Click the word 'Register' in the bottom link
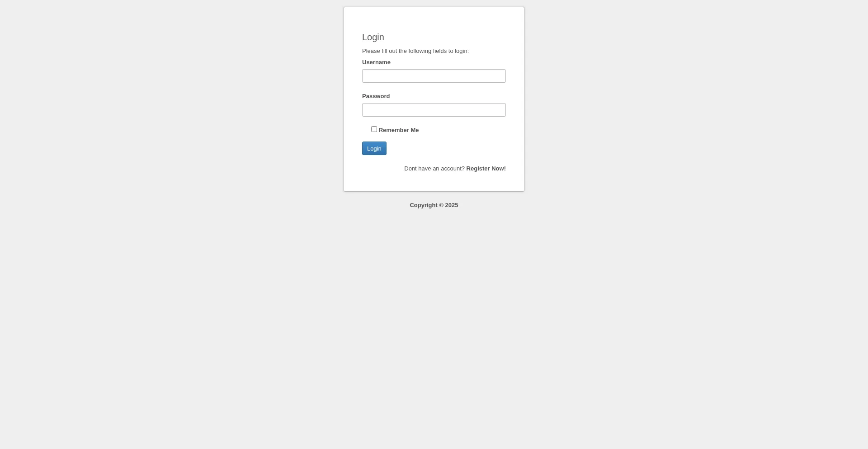The image size is (868, 449). coord(478,169)
